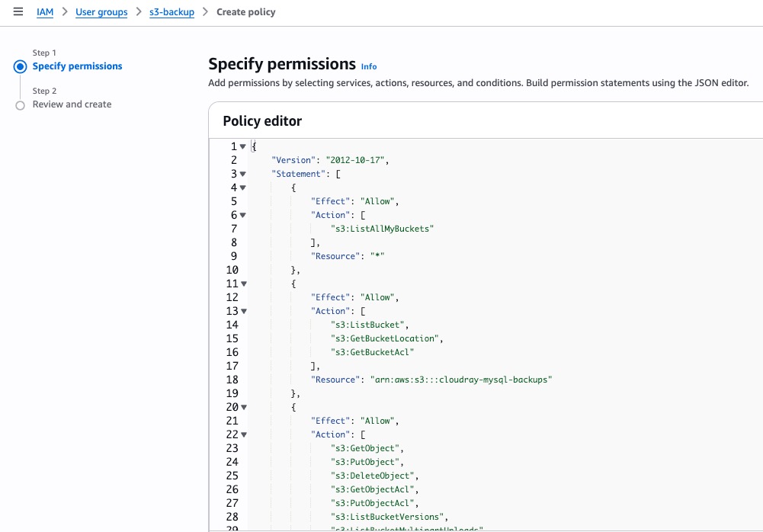Select the Step 1 Specify permissions radio
This screenshot has height=532, width=763.
click(21, 66)
